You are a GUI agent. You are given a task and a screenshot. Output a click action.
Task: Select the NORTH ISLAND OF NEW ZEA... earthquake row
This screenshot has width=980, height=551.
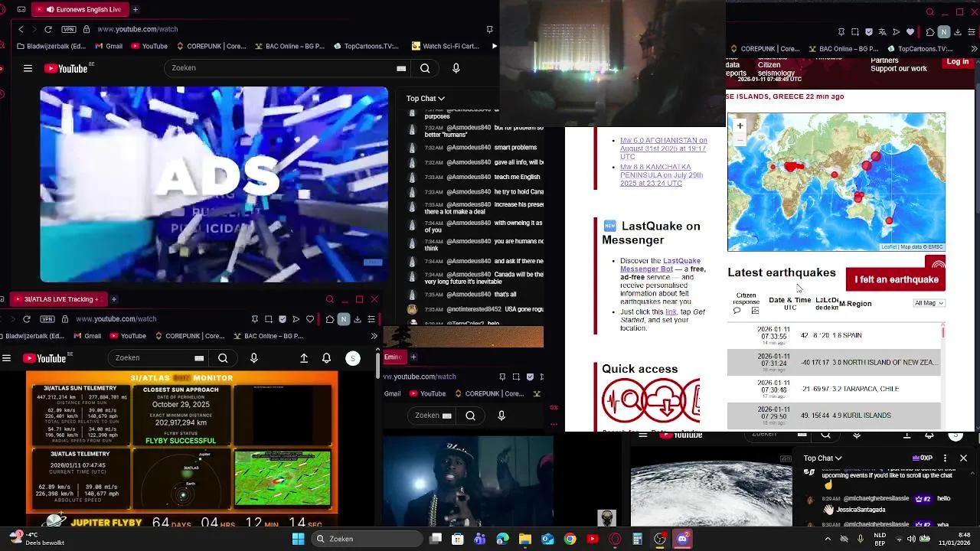pos(834,362)
